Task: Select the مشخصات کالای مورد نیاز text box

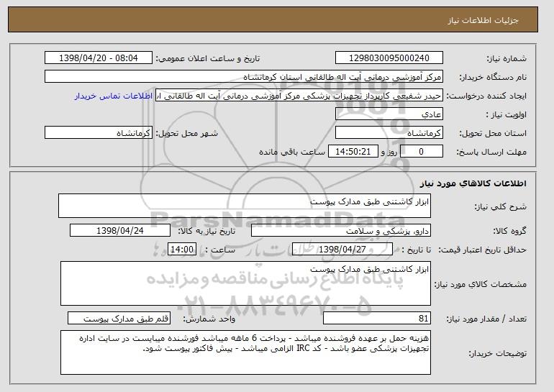Action: [x=245, y=283]
